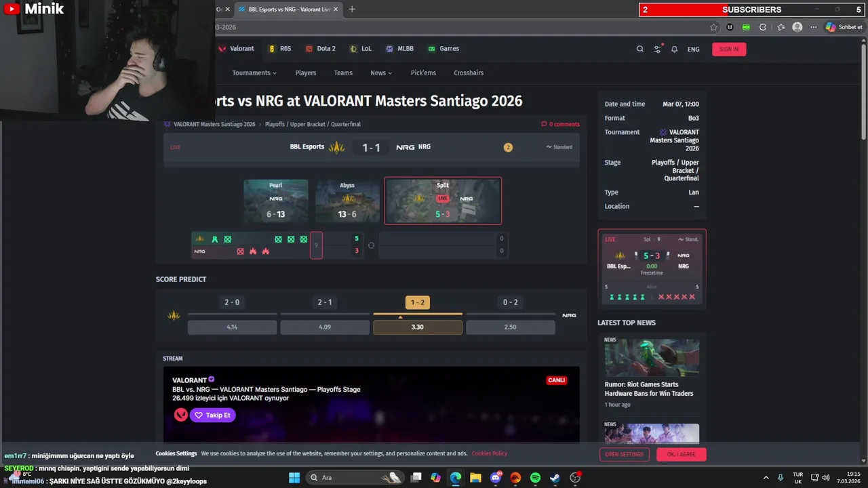This screenshot has width=868, height=488.
Task: Open the Players menu item
Action: tap(305, 73)
